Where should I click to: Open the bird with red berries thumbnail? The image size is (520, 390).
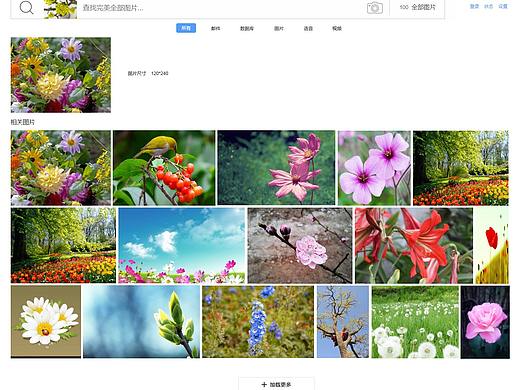(164, 168)
